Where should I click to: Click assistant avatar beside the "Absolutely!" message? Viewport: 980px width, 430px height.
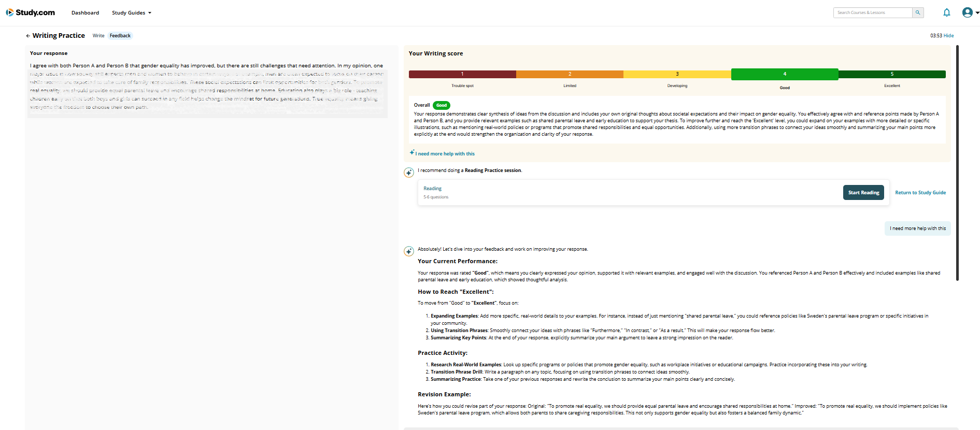tap(409, 251)
